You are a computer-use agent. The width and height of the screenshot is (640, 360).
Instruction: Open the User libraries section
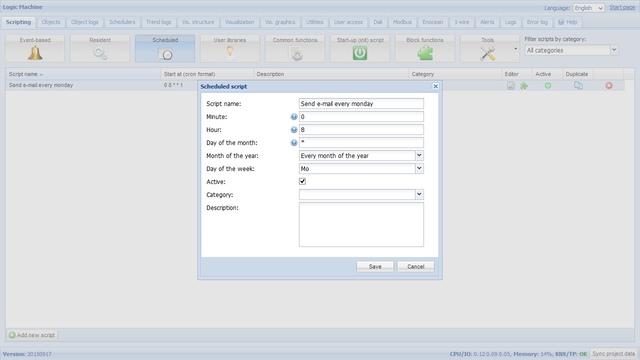(x=230, y=49)
